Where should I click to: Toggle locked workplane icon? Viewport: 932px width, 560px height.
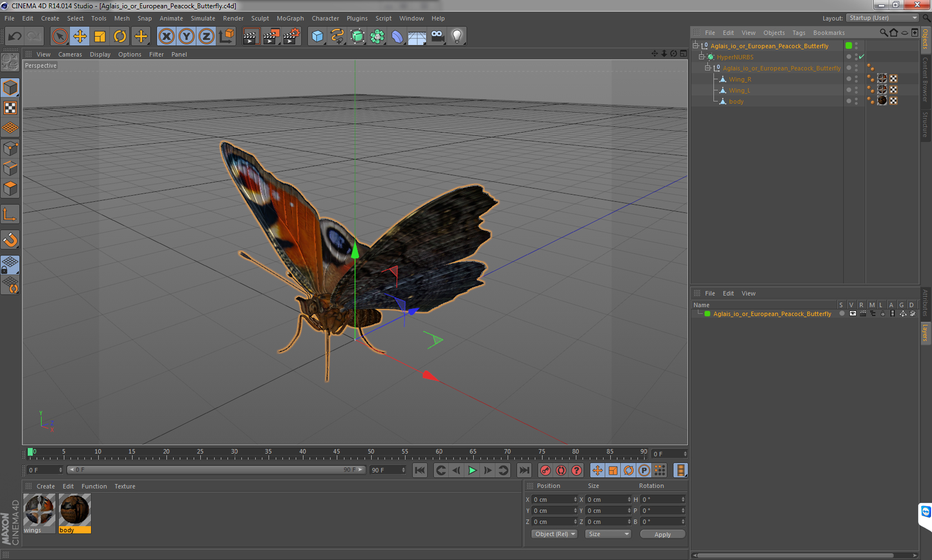tap(11, 265)
